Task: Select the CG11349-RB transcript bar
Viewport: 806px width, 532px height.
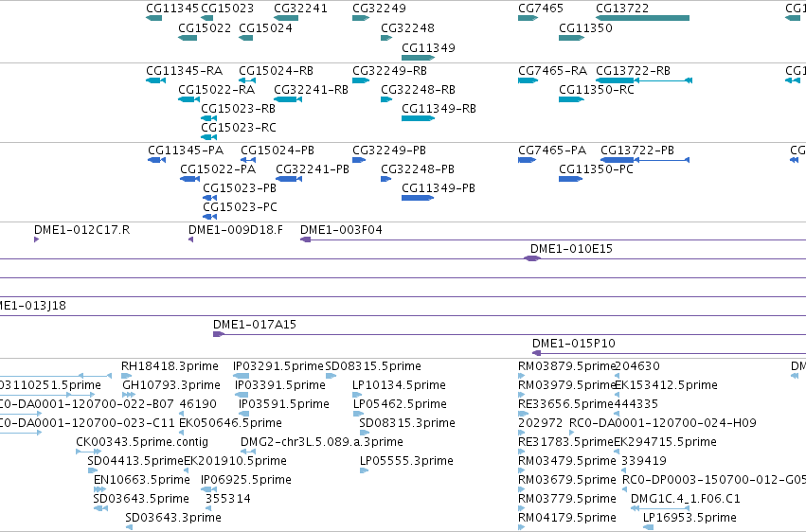Action: point(418,118)
